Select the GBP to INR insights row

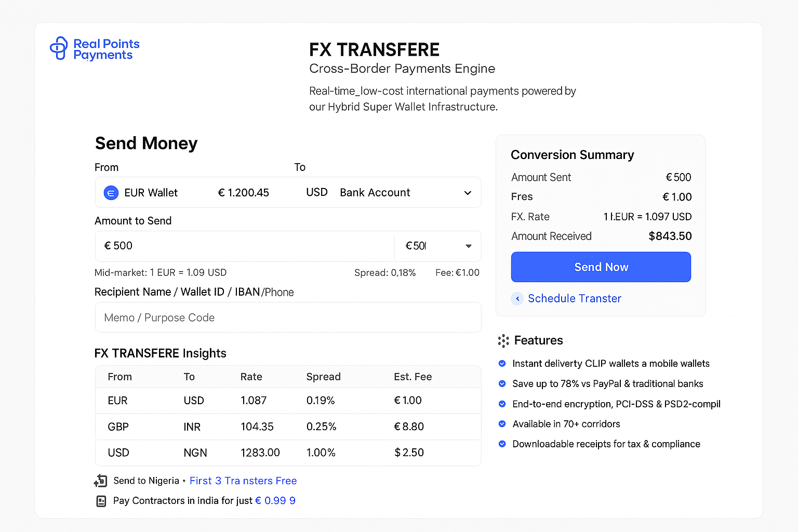click(x=288, y=427)
